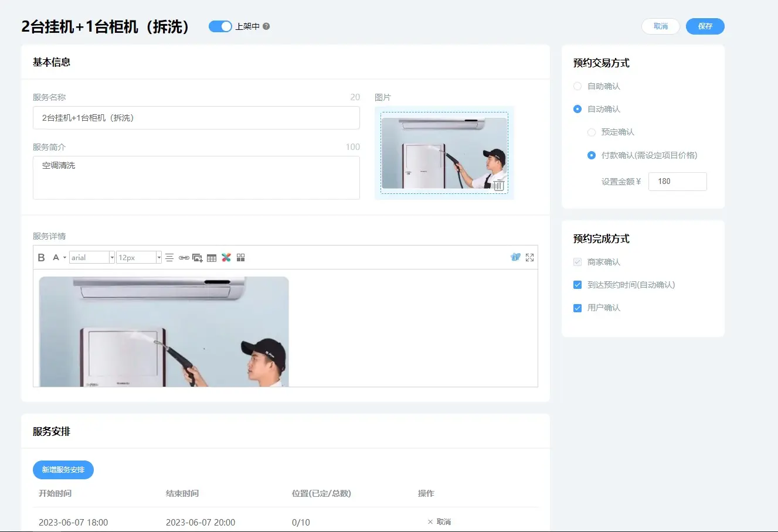This screenshot has height=532, width=778.
Task: Click the insert image icon
Action: click(198, 258)
